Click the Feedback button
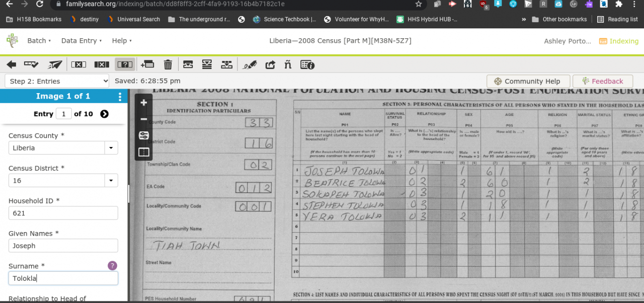Viewport: 644px width, 303px height. tap(602, 81)
